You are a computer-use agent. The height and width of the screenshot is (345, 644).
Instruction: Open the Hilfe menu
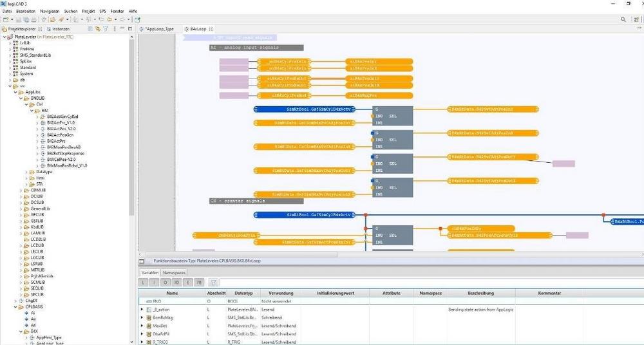click(x=133, y=11)
